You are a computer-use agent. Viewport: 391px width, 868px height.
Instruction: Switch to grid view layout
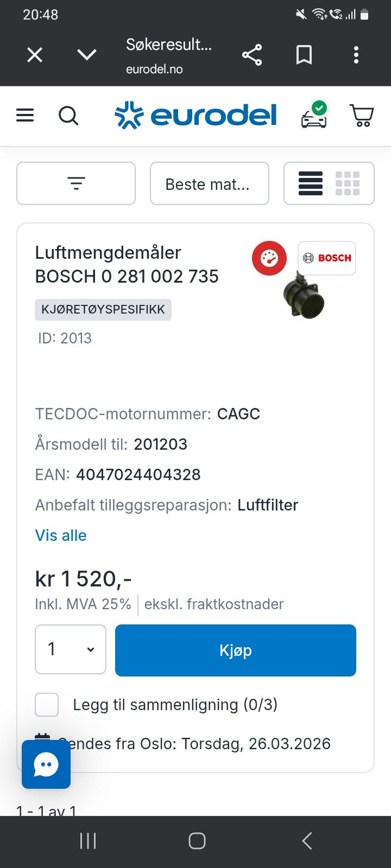tap(348, 183)
